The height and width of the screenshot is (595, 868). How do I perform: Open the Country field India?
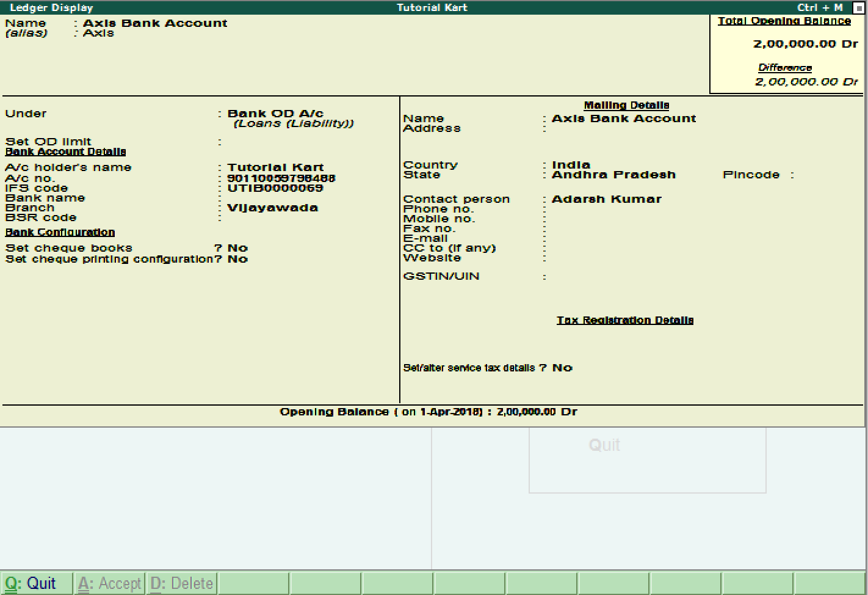tap(571, 165)
